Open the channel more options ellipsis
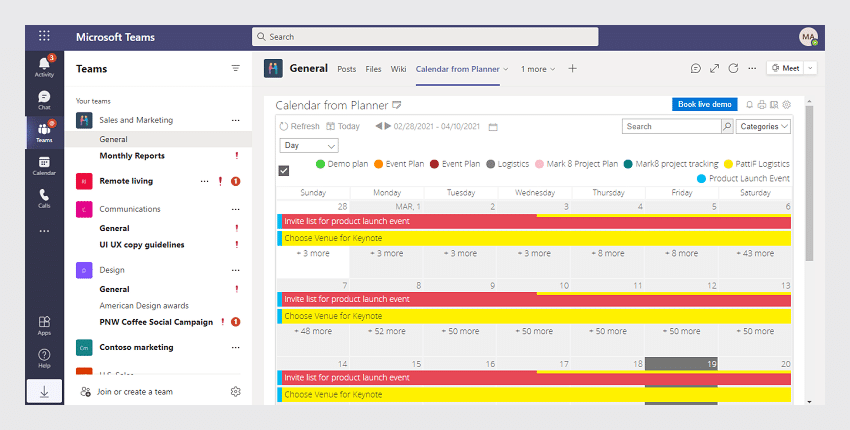 pos(752,68)
